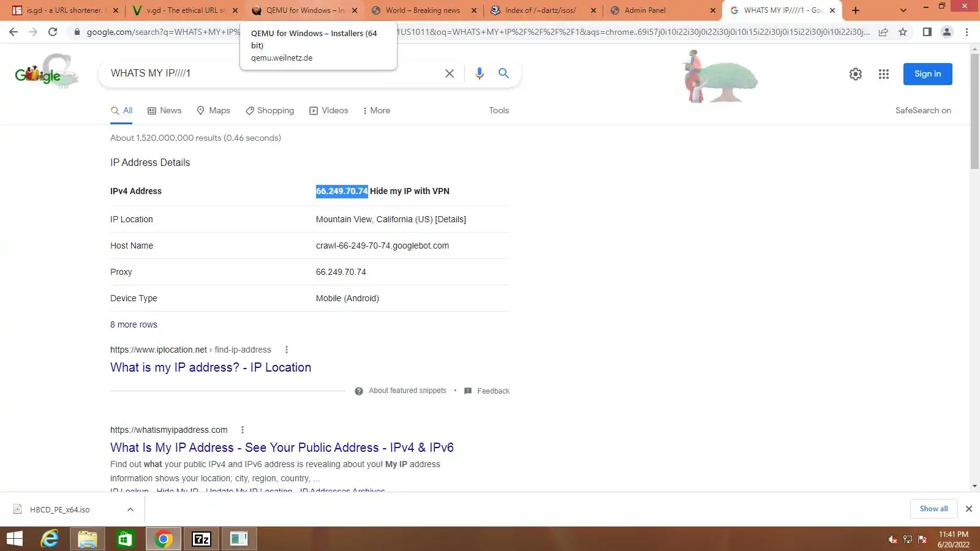Viewport: 980px width, 551px height.
Task: Focus the Chrome address bar
Action: click(478, 32)
